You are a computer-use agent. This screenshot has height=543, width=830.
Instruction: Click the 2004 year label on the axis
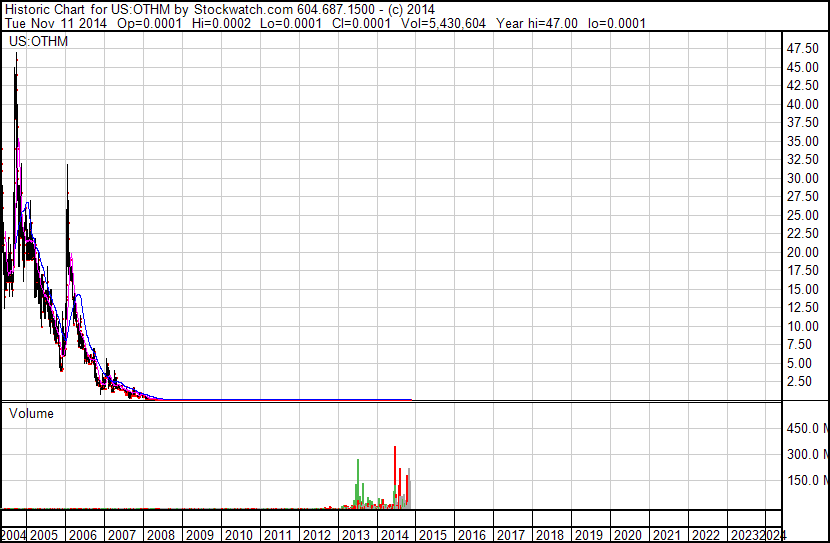click(13, 535)
